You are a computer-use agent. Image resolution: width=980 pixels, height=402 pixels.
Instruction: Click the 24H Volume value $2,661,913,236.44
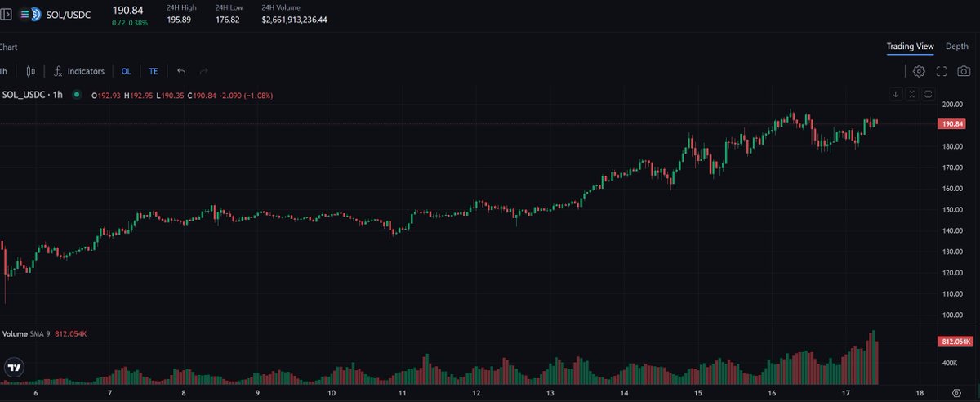(x=295, y=20)
